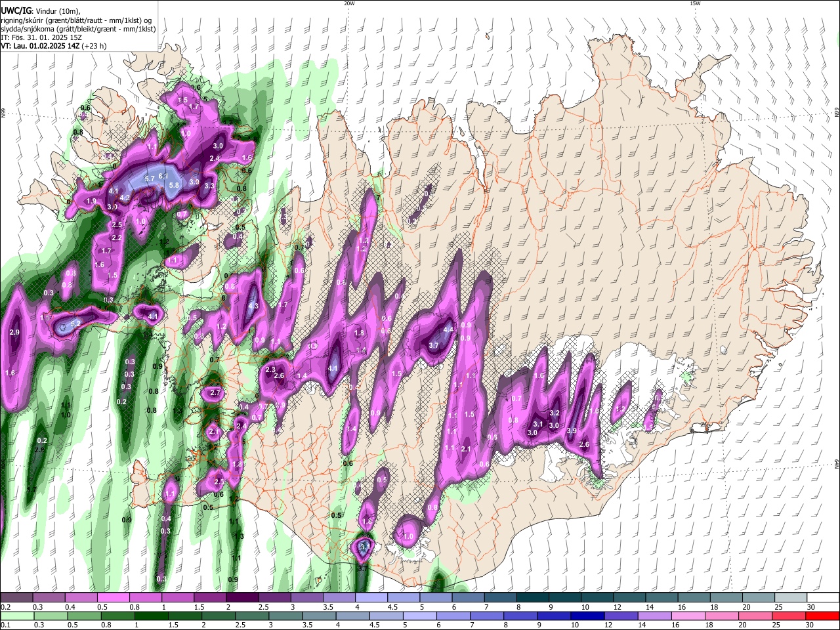Viewport: 840px width, 630px height.
Task: Select the 'rigning/skúrir' legend description line
Action: pyautogui.click(x=76, y=21)
